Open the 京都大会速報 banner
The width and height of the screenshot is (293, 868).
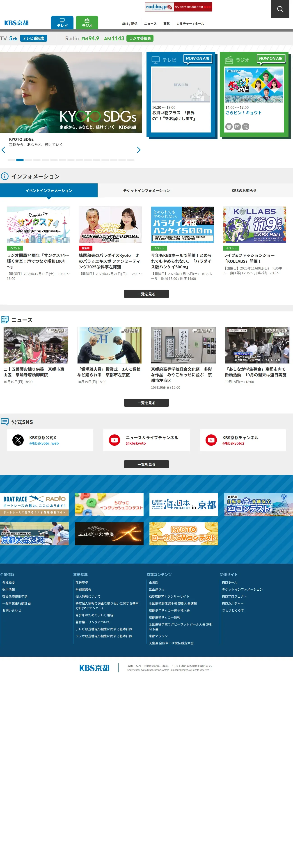[34, 534]
